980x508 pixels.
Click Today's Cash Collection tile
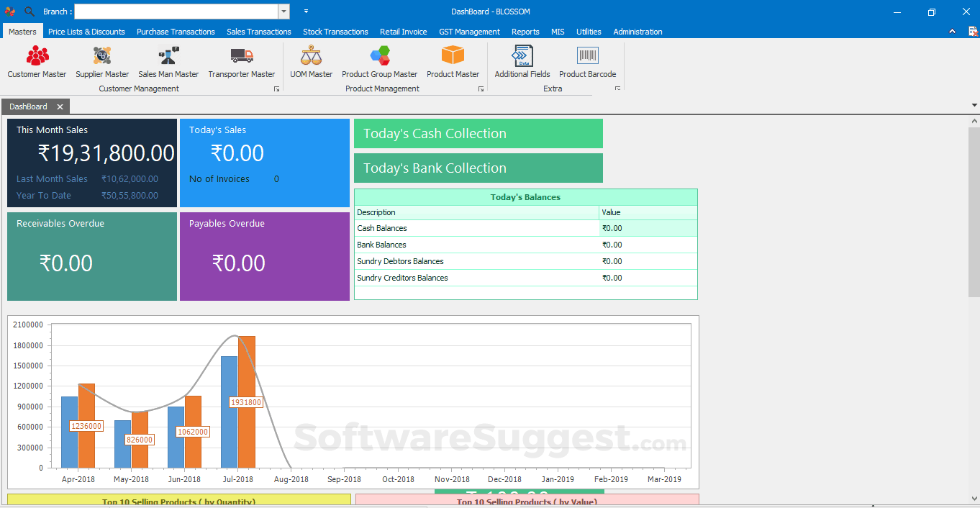(478, 134)
